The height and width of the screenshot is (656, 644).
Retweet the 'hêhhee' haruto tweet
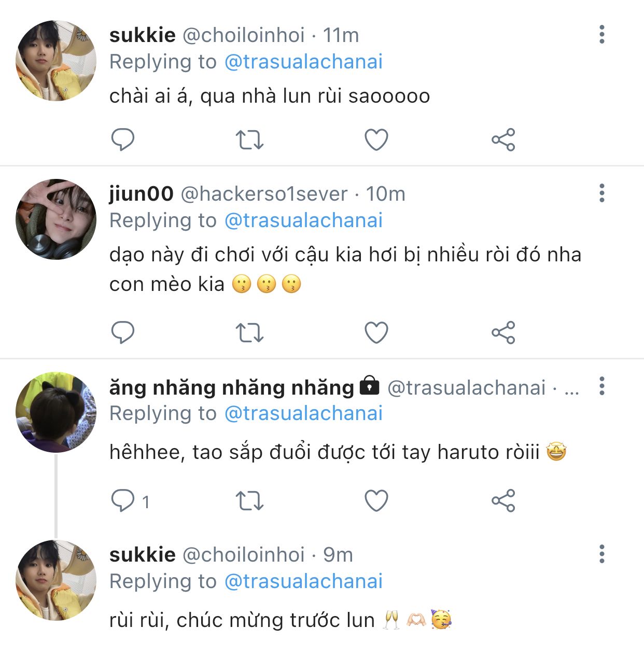pos(249,500)
